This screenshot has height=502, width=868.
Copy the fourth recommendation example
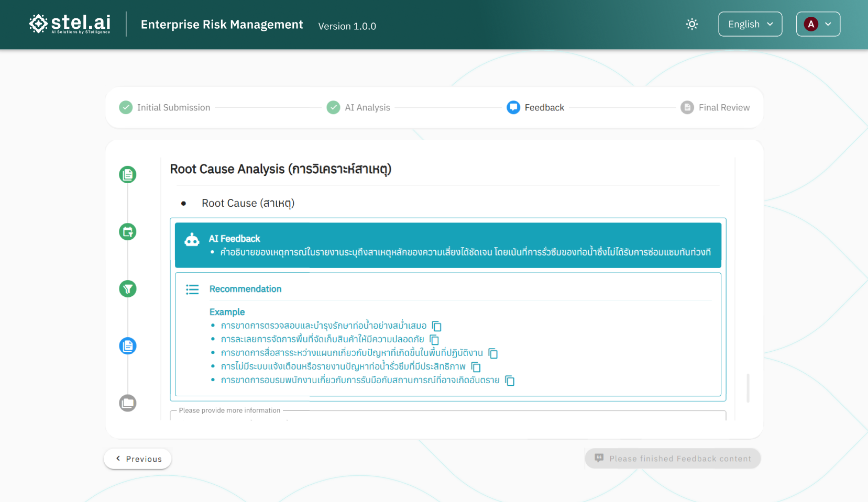click(x=476, y=367)
